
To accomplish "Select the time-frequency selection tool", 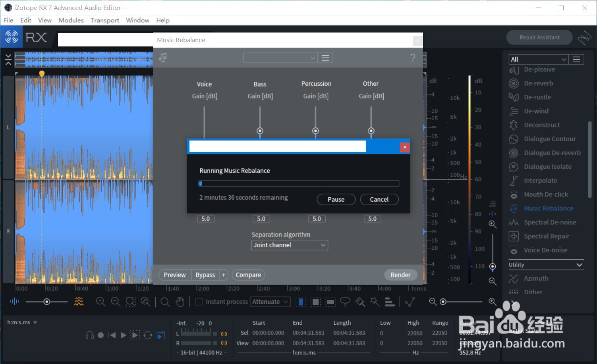I will [316, 302].
